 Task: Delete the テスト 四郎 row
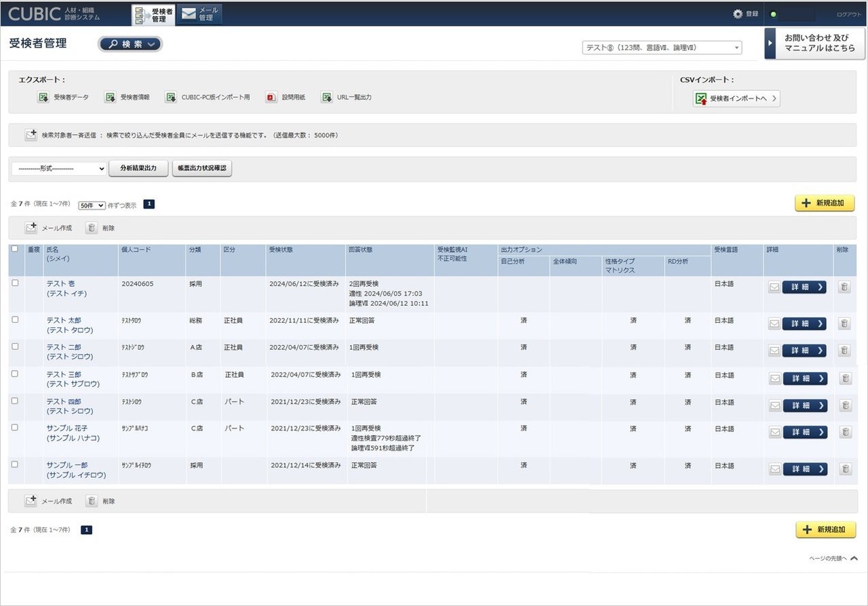tap(845, 405)
